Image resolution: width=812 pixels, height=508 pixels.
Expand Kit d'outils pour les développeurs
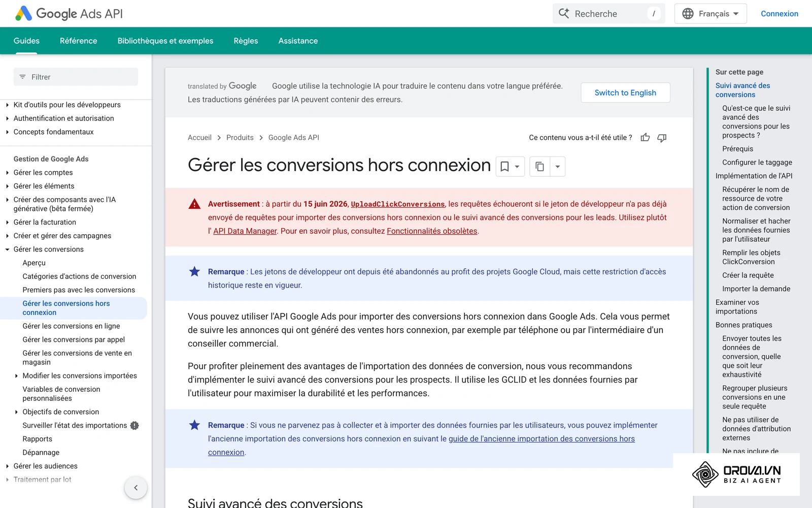[7, 105]
